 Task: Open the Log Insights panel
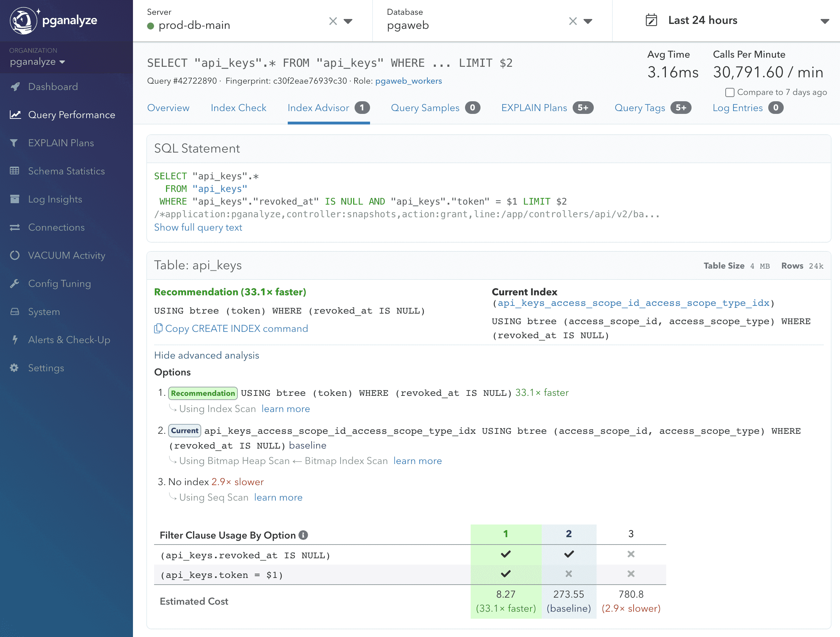click(55, 199)
